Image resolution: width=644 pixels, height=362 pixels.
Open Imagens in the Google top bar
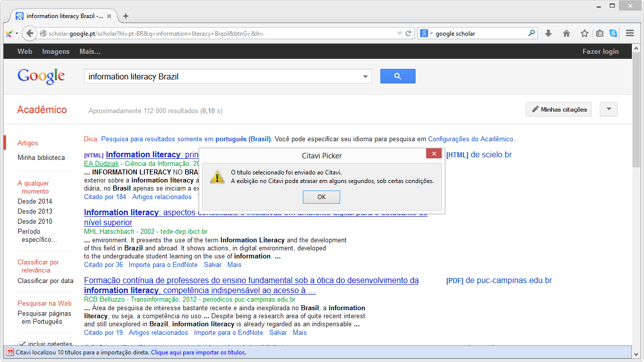click(x=56, y=51)
